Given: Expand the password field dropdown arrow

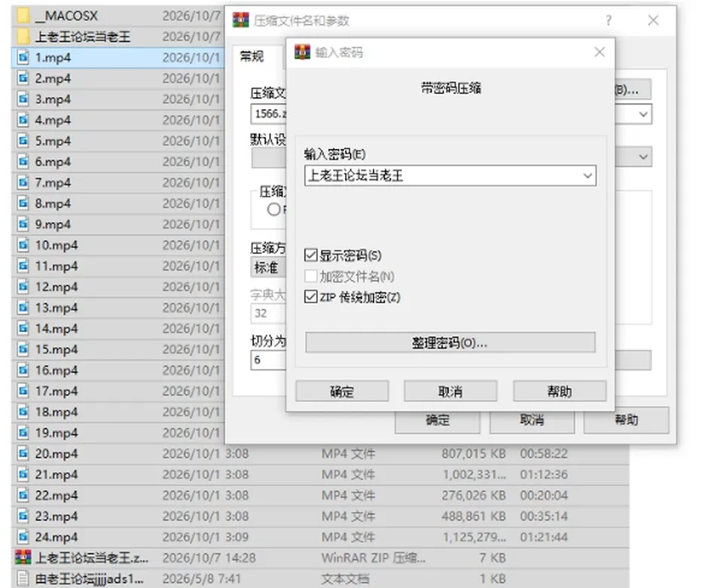Looking at the screenshot, I should [x=587, y=175].
